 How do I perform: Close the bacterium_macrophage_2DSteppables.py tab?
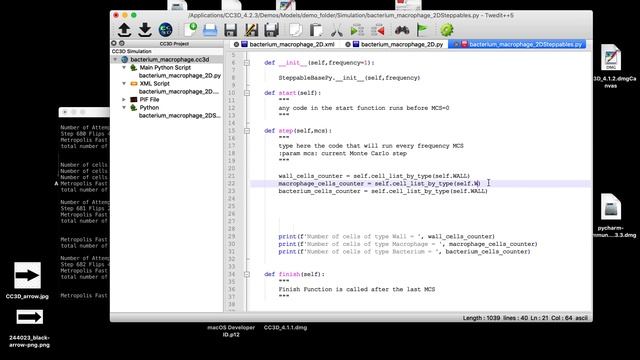(x=456, y=44)
